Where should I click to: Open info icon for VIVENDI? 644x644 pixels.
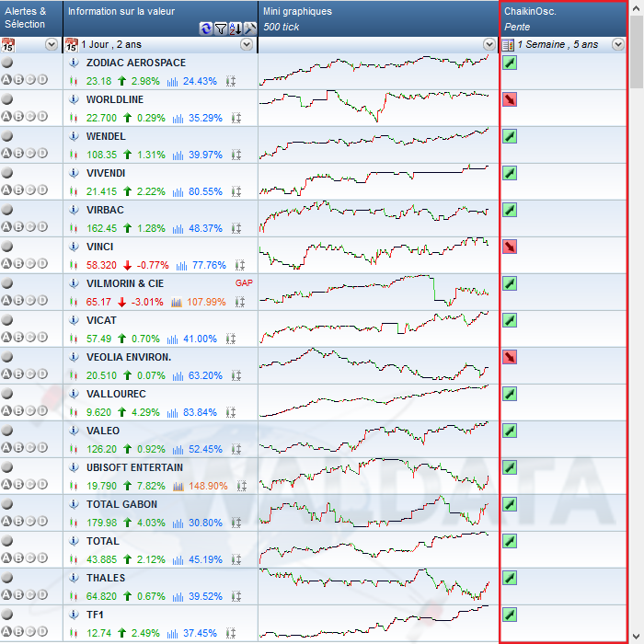click(x=74, y=173)
